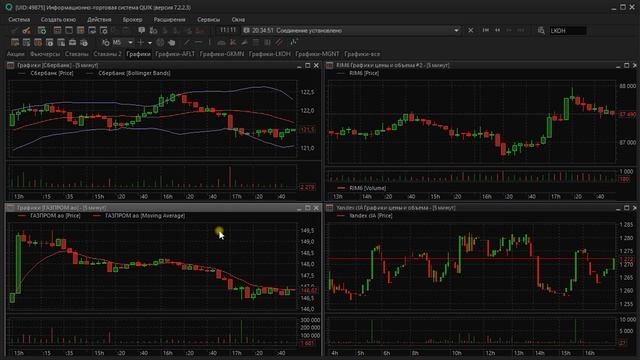
Task: Click the rewind double-arrow control
Action: (498, 30)
